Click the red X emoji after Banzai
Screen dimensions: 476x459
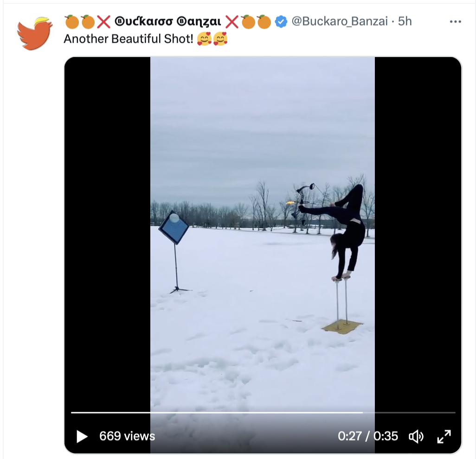[x=232, y=22]
